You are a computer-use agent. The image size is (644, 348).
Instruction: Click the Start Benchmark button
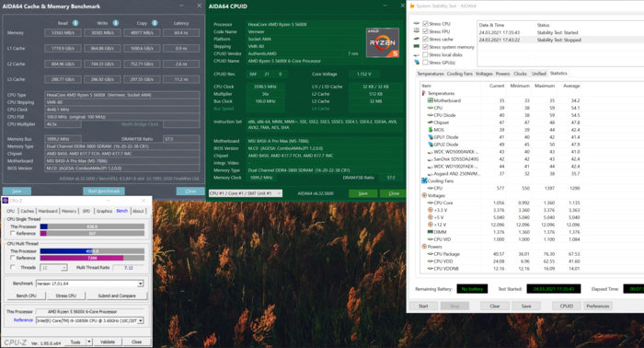tap(103, 191)
